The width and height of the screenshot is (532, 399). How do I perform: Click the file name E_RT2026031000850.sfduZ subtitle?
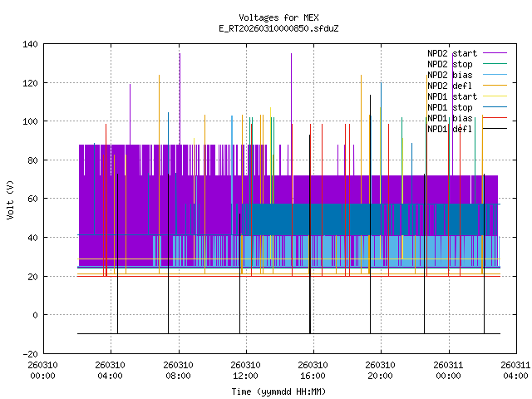[x=278, y=28]
